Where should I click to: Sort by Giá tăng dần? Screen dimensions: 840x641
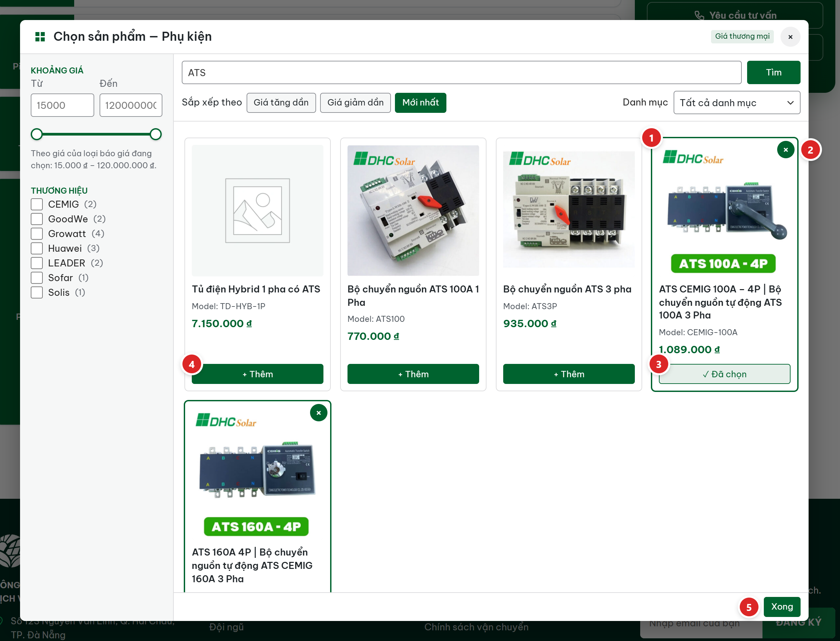(281, 102)
